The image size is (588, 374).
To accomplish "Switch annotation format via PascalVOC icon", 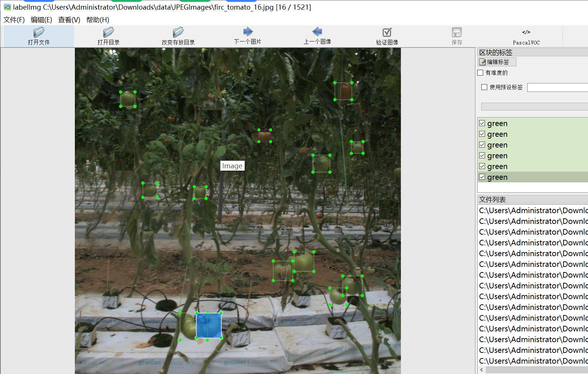I will click(526, 32).
